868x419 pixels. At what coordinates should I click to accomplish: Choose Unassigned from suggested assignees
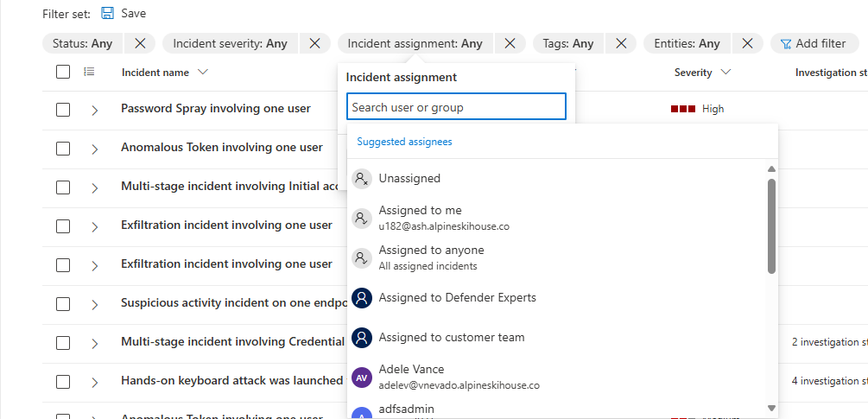409,179
